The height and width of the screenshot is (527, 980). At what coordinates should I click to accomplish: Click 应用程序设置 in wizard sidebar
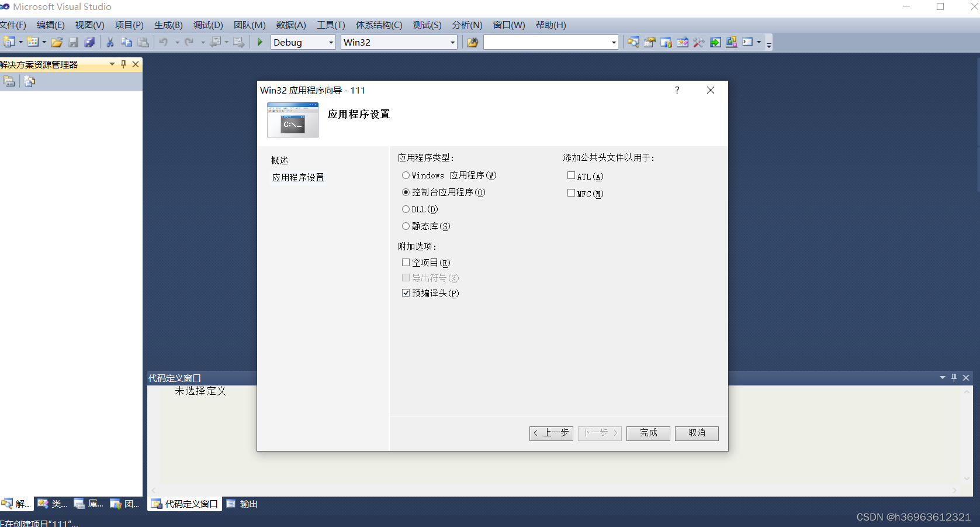(x=298, y=177)
